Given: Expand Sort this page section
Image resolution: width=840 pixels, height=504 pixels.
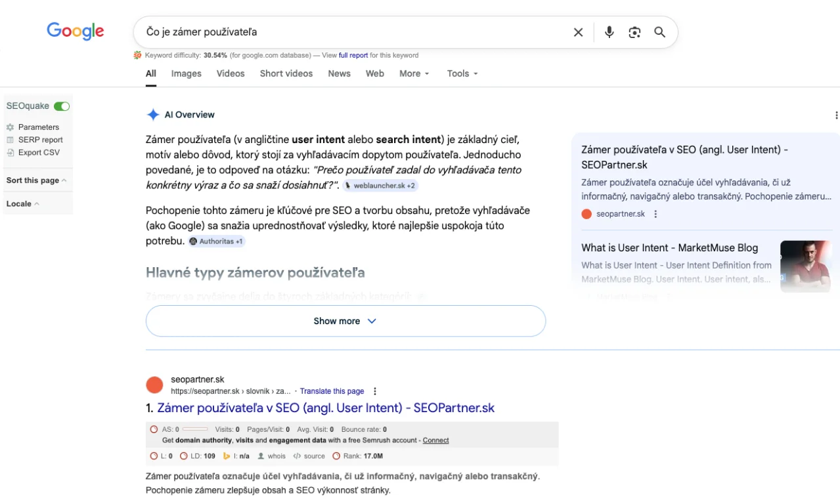Looking at the screenshot, I should coord(37,180).
